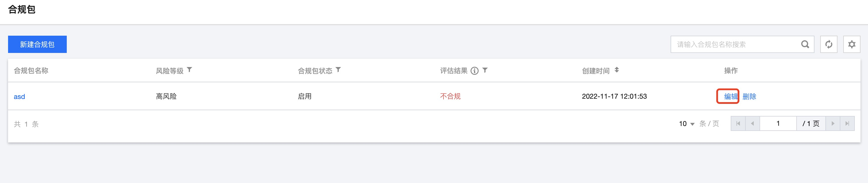Image resolution: width=868 pixels, height=183 pixels.
Task: Filter by 评估结果 funnel icon
Action: pyautogui.click(x=485, y=70)
